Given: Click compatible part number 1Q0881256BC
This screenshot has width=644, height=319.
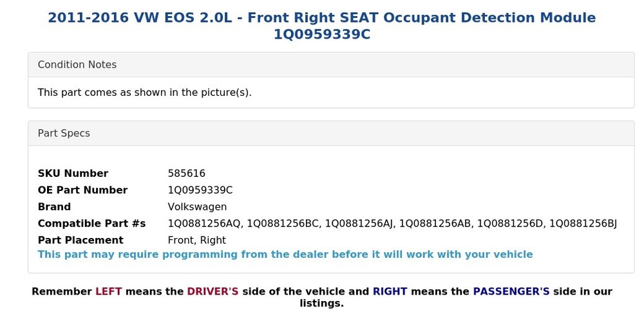Looking at the screenshot, I should coord(283,224).
